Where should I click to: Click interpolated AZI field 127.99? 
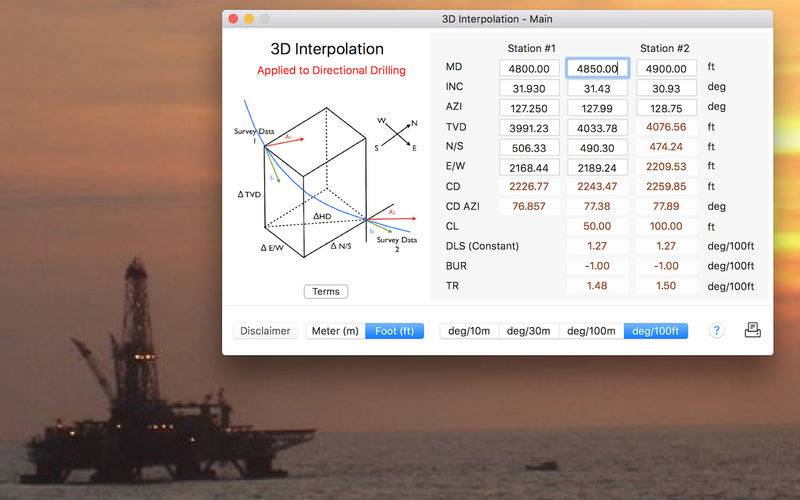click(x=597, y=108)
